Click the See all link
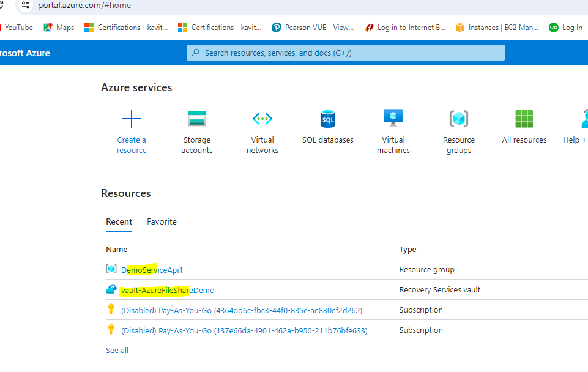Viewport: 588px width, 372px height. click(x=117, y=350)
